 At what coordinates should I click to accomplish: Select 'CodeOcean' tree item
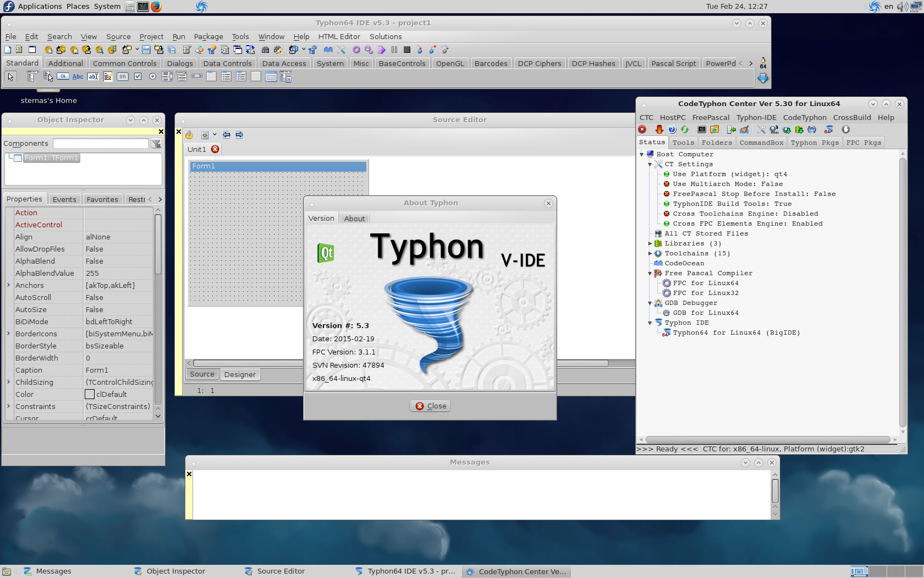tap(684, 263)
